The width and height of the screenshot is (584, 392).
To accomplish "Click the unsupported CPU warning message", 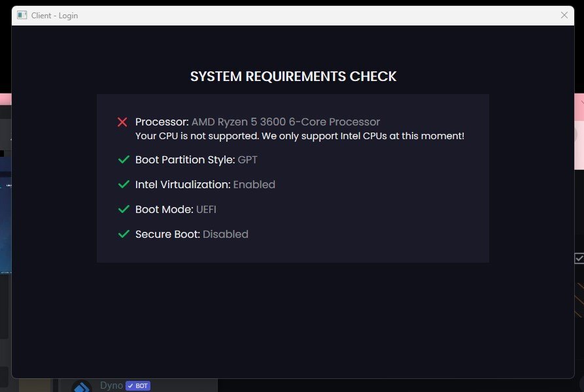I will [300, 136].
